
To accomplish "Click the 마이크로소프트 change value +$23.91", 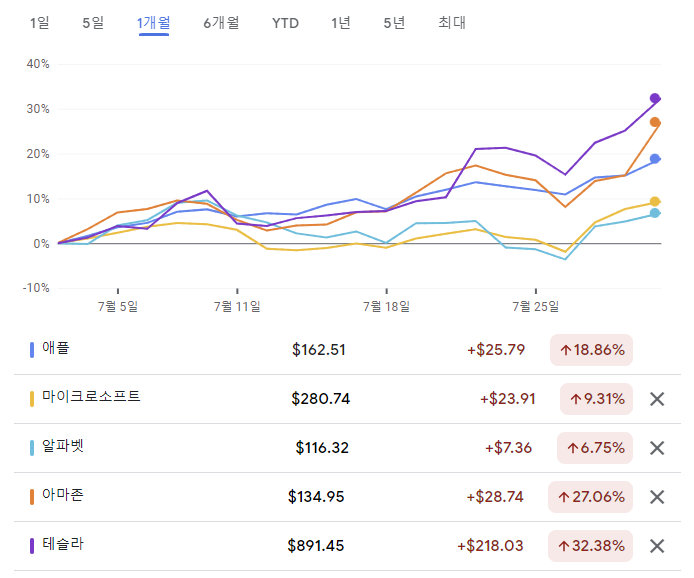I will (x=508, y=399).
